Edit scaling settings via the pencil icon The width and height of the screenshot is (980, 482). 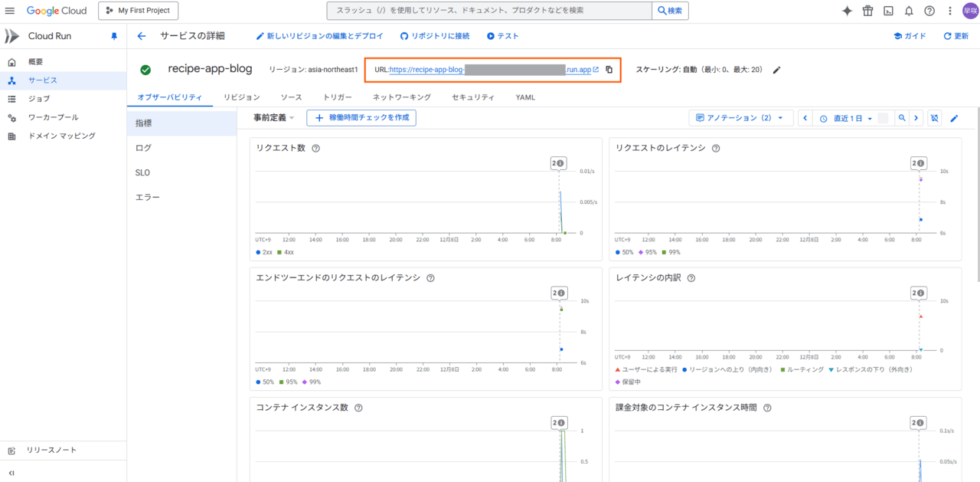[776, 70]
